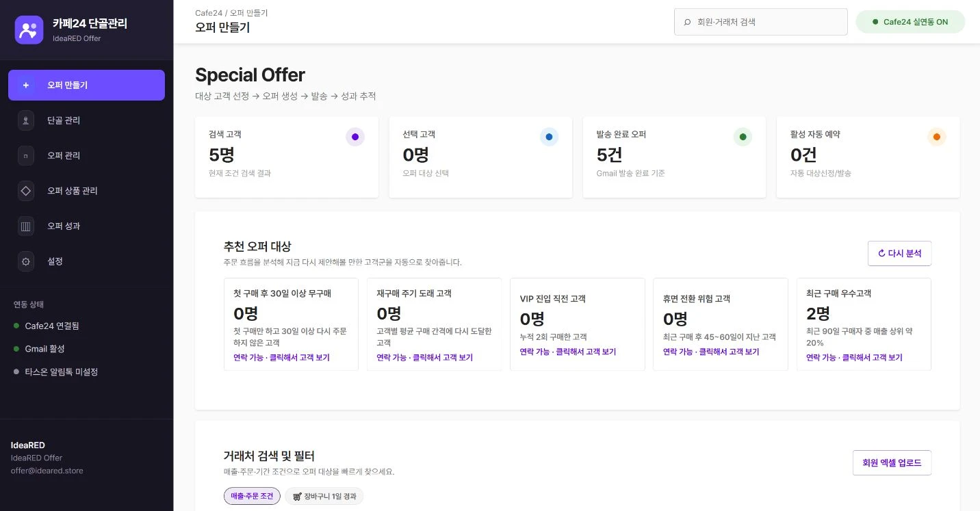Screen dimensions: 980x511
Task: Navigate to 오퍼 상품 관리
Action: 86,191
